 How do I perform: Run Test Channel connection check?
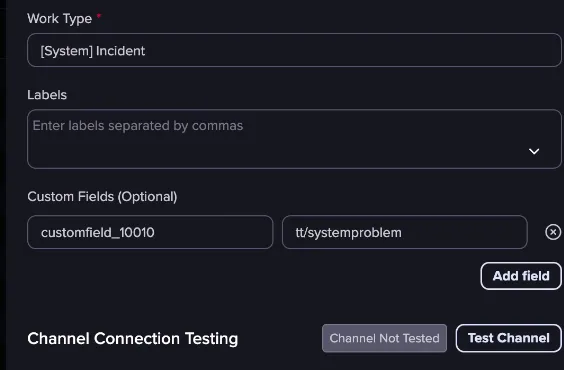(x=508, y=338)
